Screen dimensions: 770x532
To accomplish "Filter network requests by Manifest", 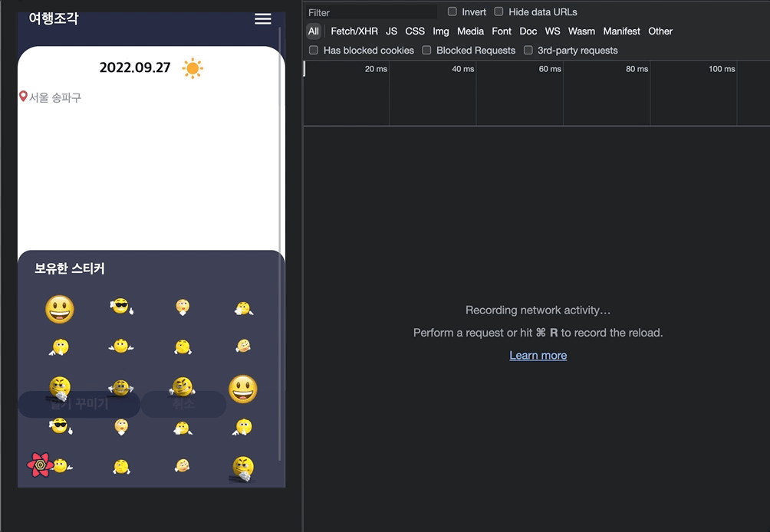I will [x=621, y=31].
